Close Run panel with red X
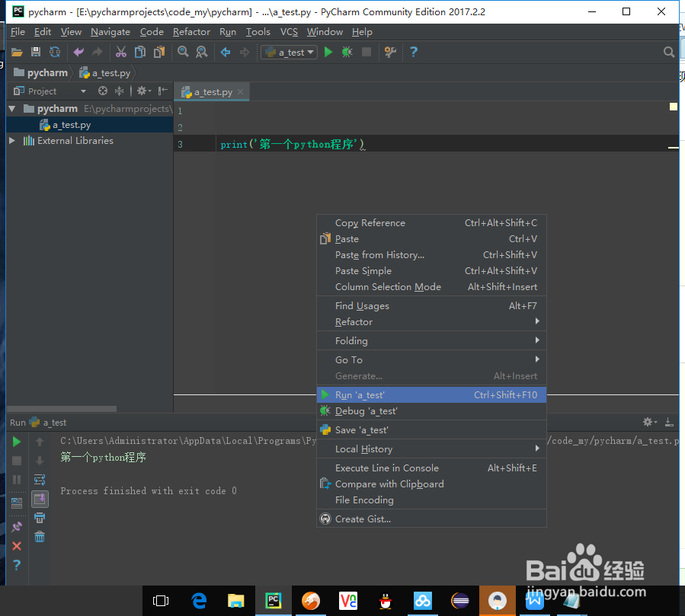Image resolution: width=685 pixels, height=616 pixels. click(x=17, y=546)
